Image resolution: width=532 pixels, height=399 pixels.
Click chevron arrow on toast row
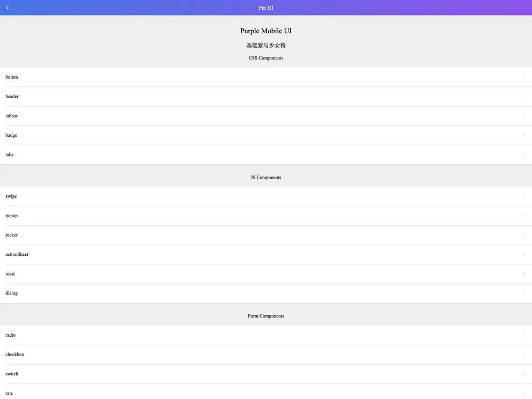524,274
